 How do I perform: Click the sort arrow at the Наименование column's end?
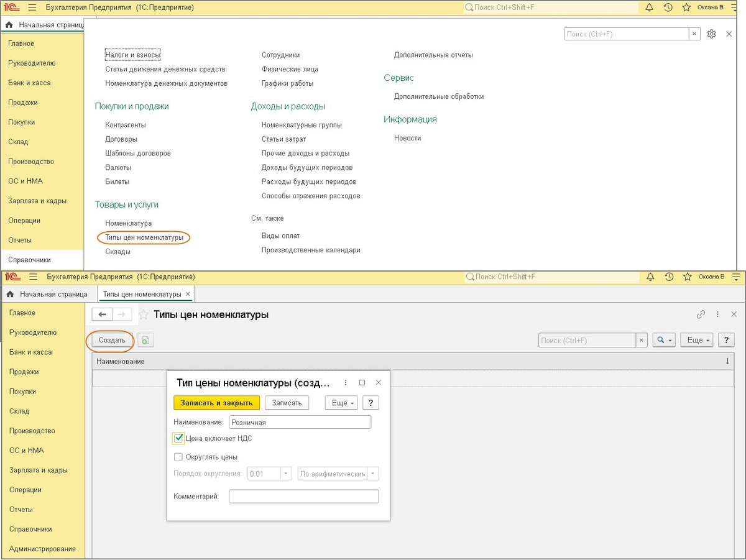(728, 361)
